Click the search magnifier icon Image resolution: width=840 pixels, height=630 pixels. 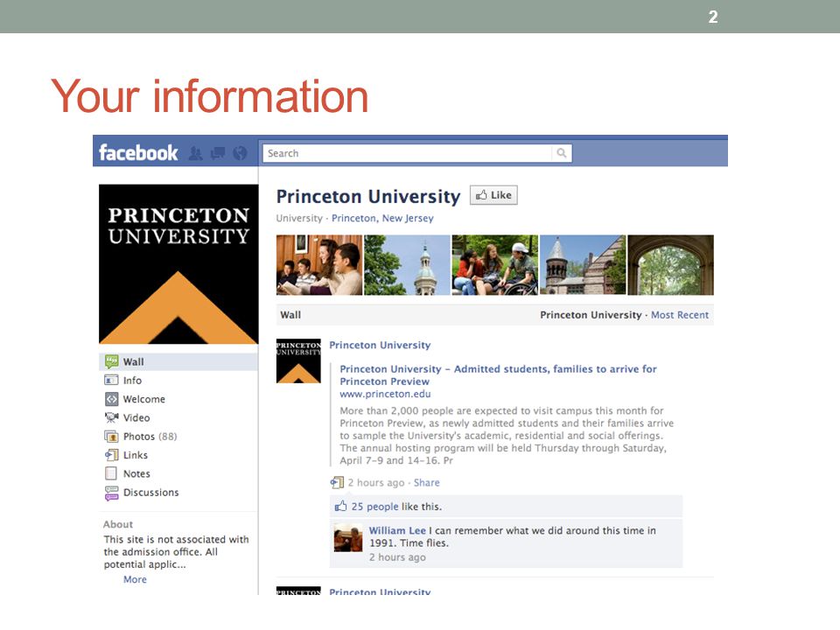(x=562, y=153)
